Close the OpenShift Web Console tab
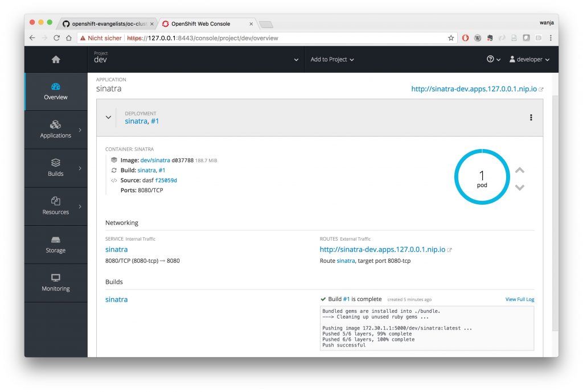Screen dimensions: 583x392 [x=251, y=24]
